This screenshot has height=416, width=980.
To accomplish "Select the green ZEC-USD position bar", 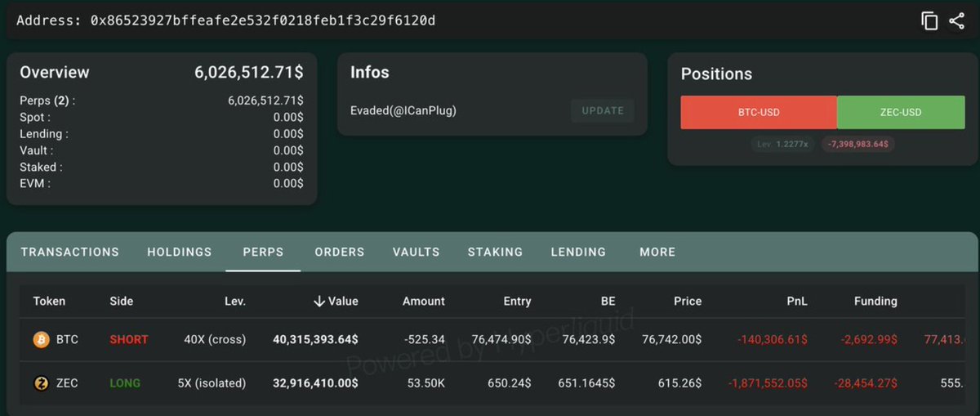I will (901, 112).
